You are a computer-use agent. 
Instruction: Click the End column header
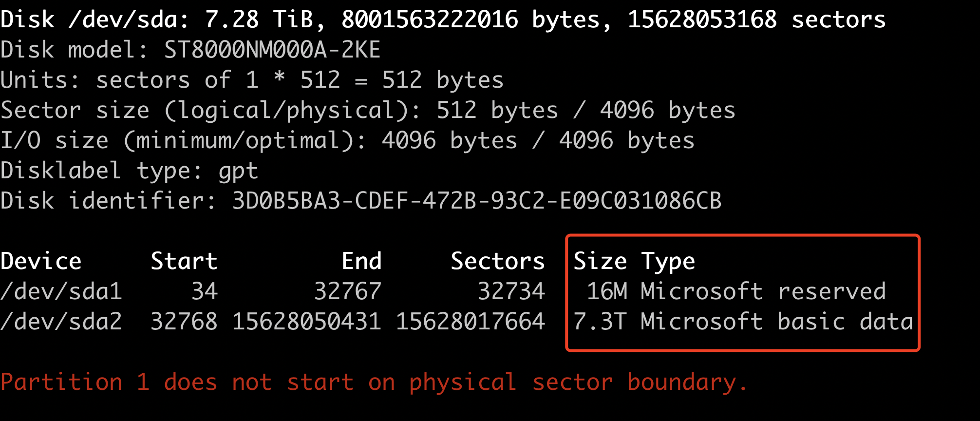pos(361,261)
